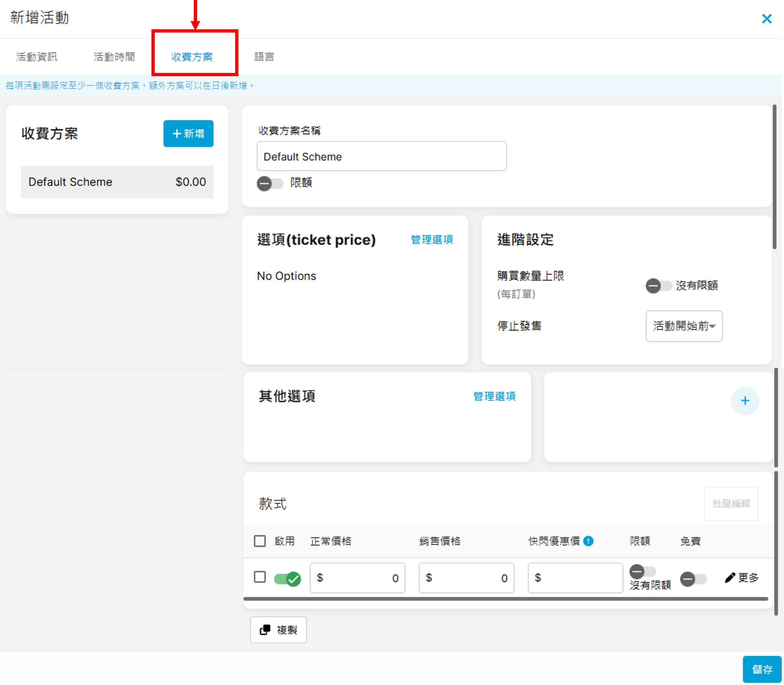
Task: Toggle the 限額 switch under the scheme name
Action: [x=270, y=184]
